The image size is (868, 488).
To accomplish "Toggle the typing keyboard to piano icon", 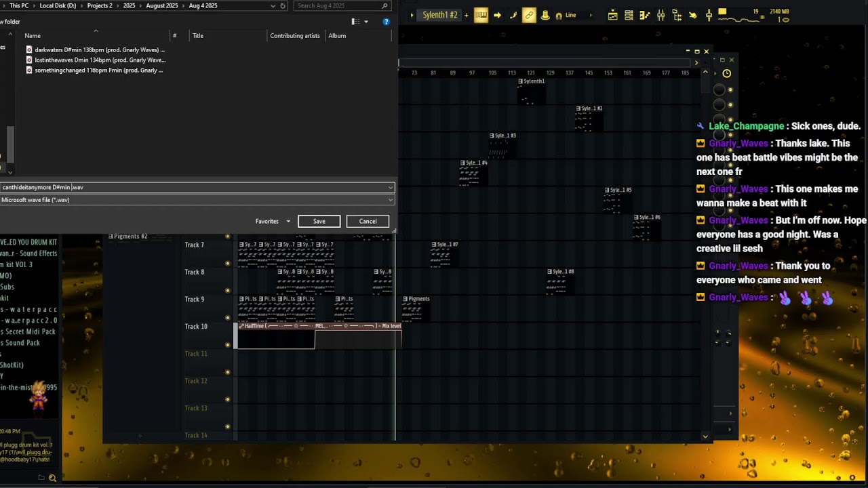I will point(481,15).
